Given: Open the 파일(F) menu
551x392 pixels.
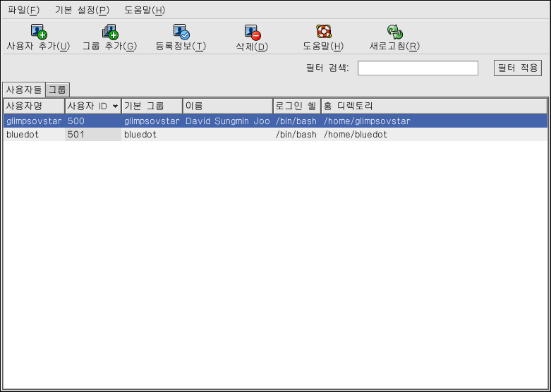Looking at the screenshot, I should [x=24, y=10].
